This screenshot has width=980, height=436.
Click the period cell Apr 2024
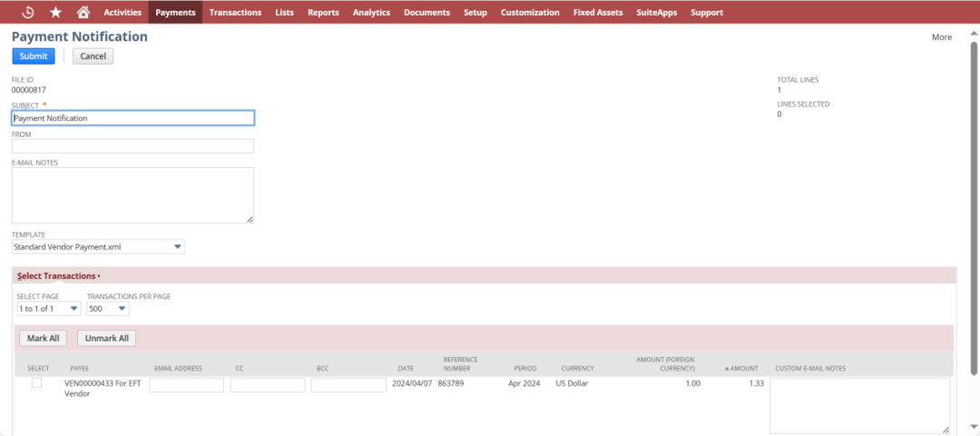[x=524, y=383]
